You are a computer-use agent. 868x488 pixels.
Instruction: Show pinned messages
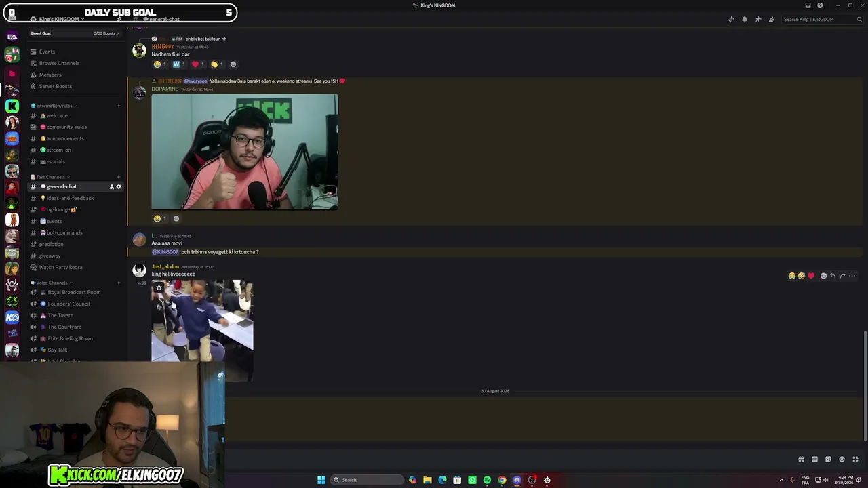pyautogui.click(x=758, y=19)
